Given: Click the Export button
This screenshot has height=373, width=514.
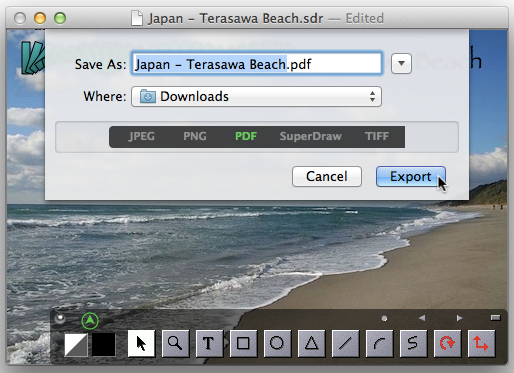Looking at the screenshot, I should tap(411, 176).
